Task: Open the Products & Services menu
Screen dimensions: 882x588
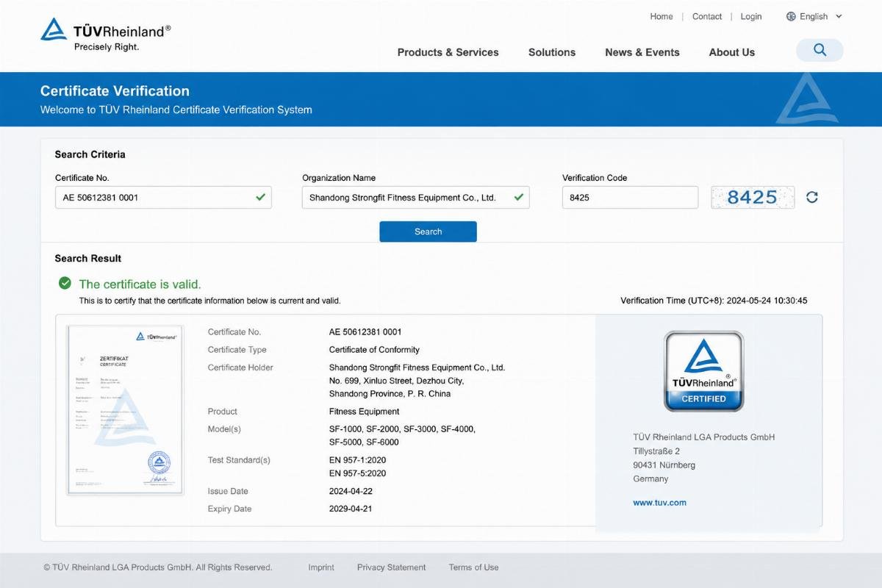Action: point(448,52)
